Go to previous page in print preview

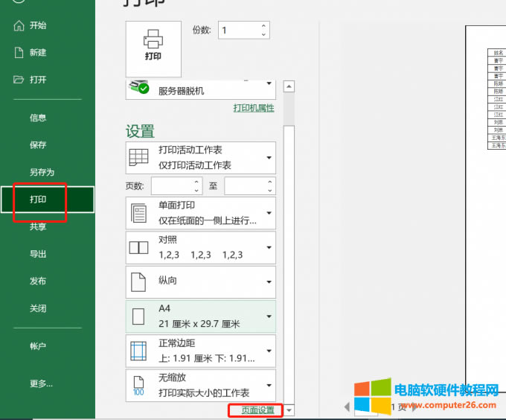[348, 407]
